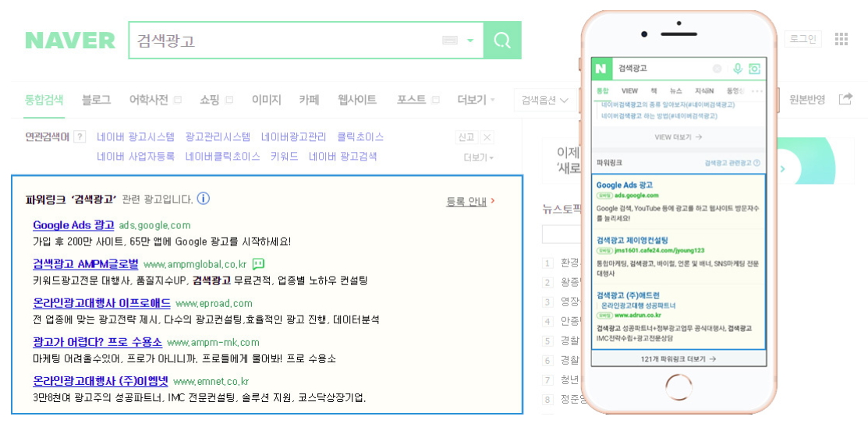The width and height of the screenshot is (868, 441).
Task: Tap the camera lens search icon
Action: [x=754, y=69]
